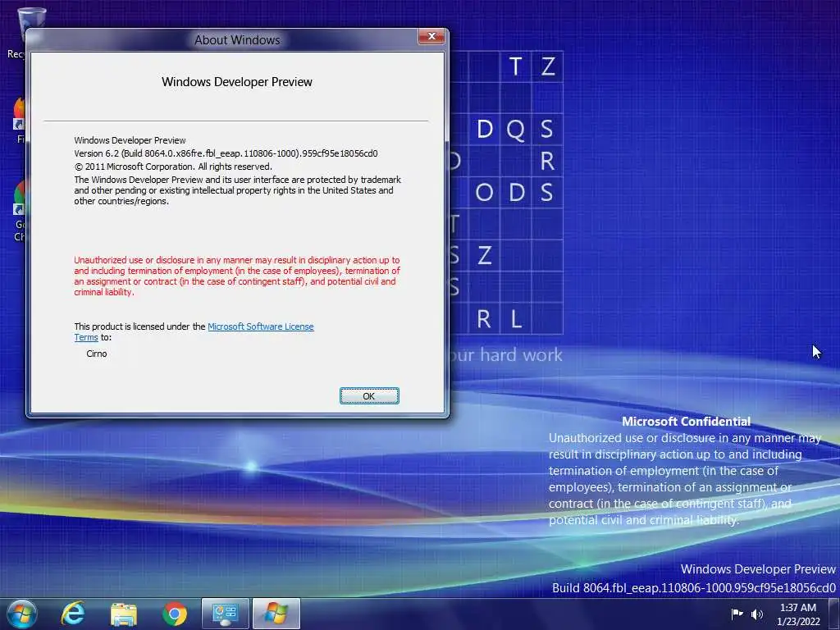Image resolution: width=840 pixels, height=630 pixels.
Task: Open Windows Explorer from the taskbar
Action: click(124, 614)
